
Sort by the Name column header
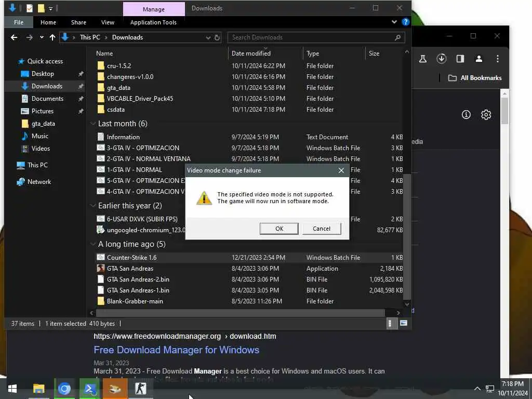(x=104, y=54)
